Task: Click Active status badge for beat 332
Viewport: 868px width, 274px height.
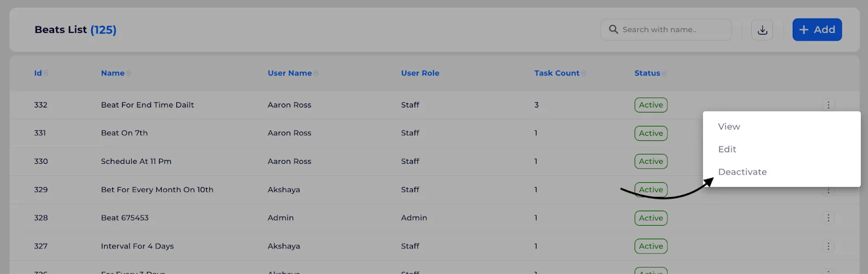Action: pos(651,105)
